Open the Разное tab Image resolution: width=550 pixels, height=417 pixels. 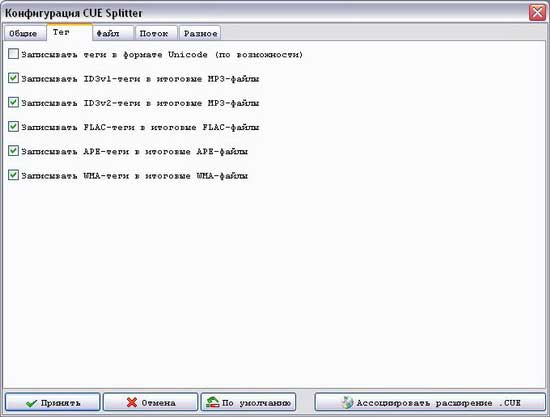click(200, 33)
